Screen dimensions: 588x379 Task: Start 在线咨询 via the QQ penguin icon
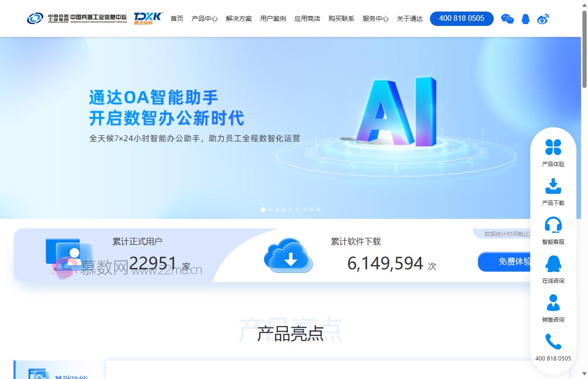point(553,264)
